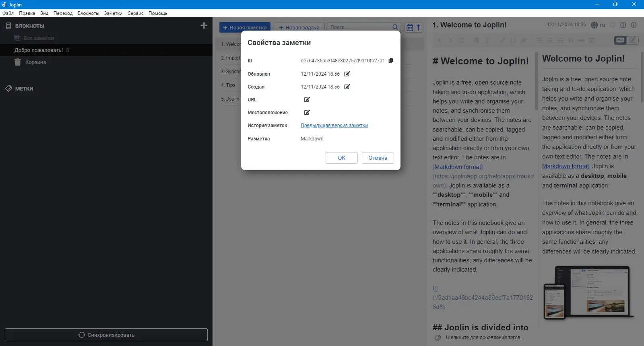Image resolution: width=644 pixels, height=346 pixels.
Task: Open note properties info icon
Action: click(634, 25)
